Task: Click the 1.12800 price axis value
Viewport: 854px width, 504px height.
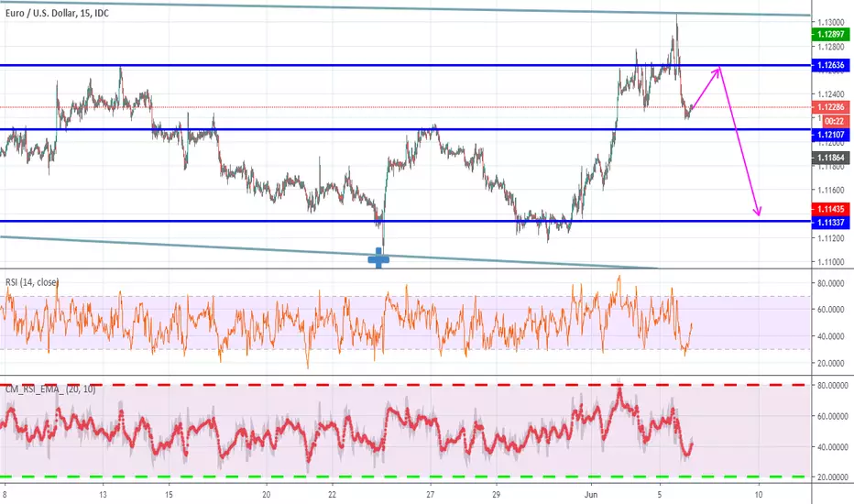Action: click(x=831, y=47)
